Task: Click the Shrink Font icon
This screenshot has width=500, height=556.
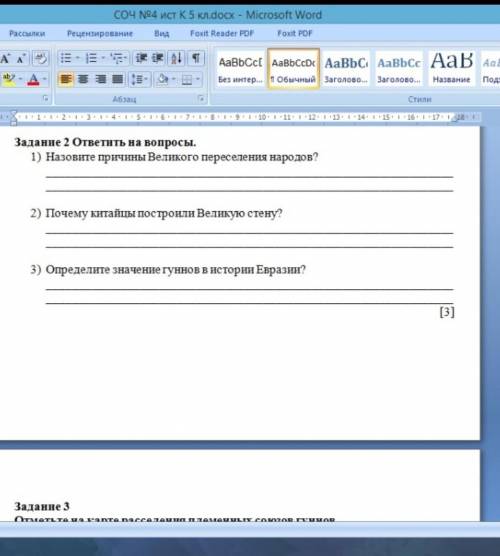Action: tap(21, 59)
